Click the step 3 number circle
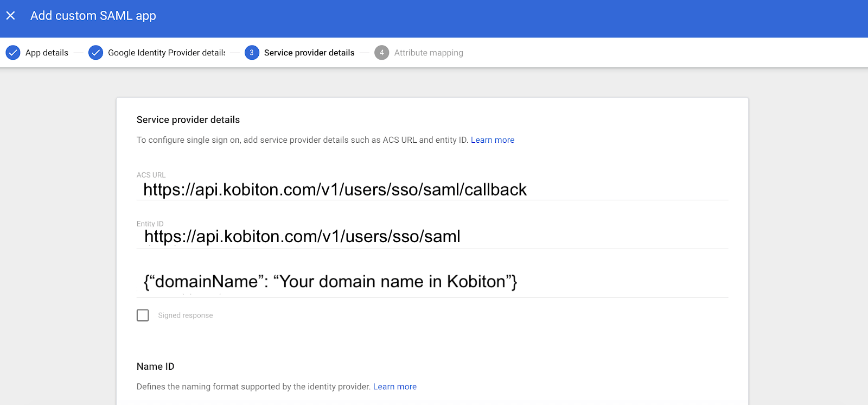868x405 pixels. [x=252, y=53]
